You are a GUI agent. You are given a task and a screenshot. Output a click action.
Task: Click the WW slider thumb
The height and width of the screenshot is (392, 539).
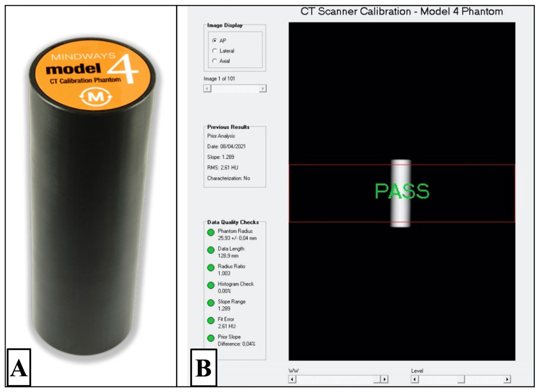click(377, 379)
